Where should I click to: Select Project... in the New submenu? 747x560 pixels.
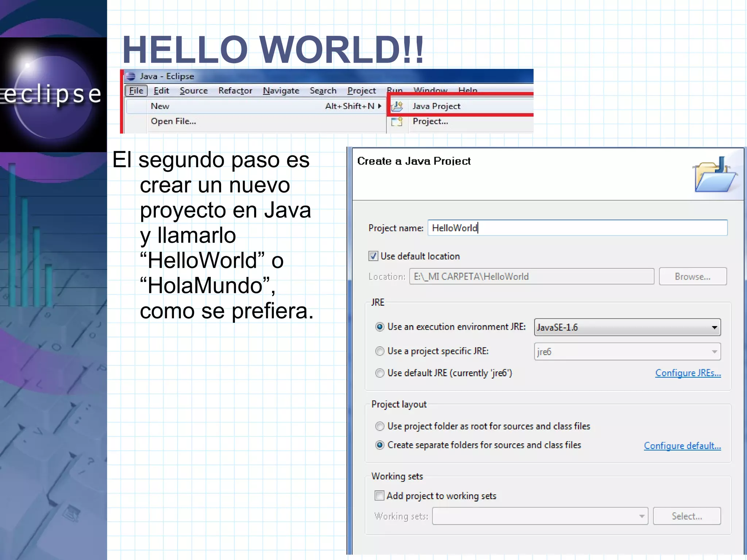(x=461, y=121)
